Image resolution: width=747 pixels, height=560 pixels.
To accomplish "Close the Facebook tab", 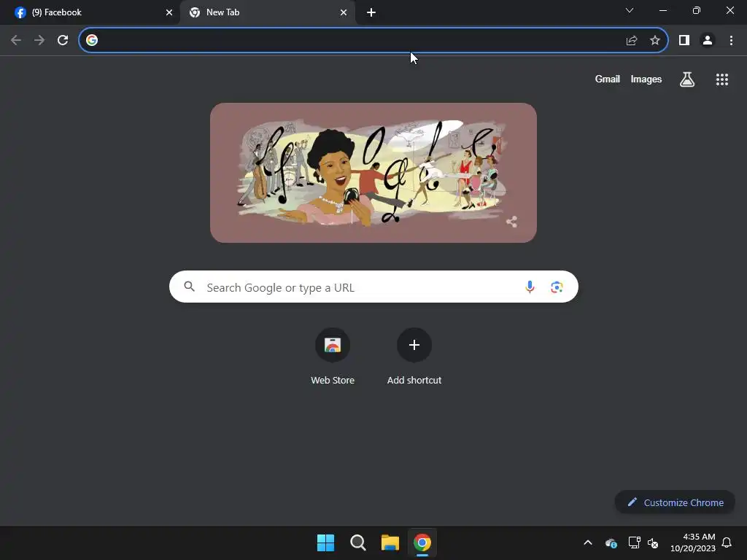I will [x=169, y=12].
